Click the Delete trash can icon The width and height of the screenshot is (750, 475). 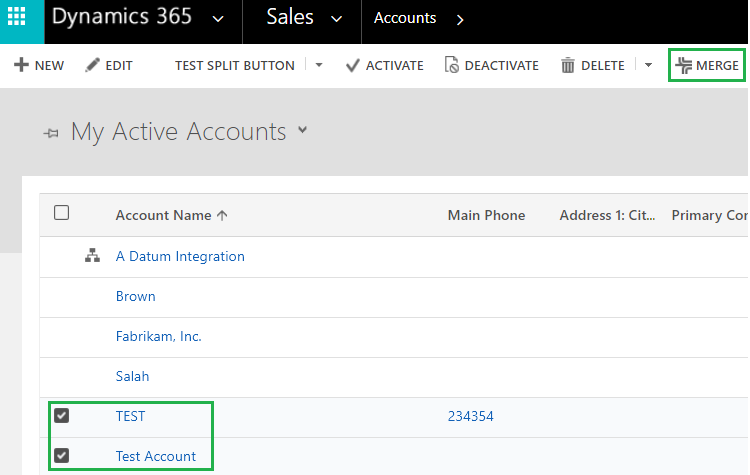[x=568, y=65]
